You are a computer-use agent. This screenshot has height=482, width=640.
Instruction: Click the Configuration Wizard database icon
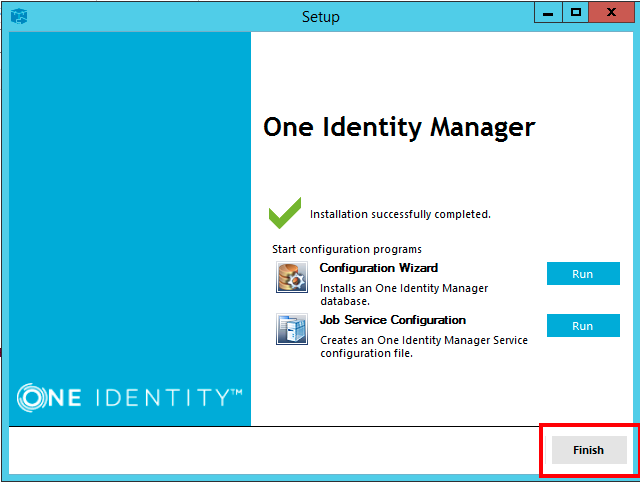[x=291, y=277]
